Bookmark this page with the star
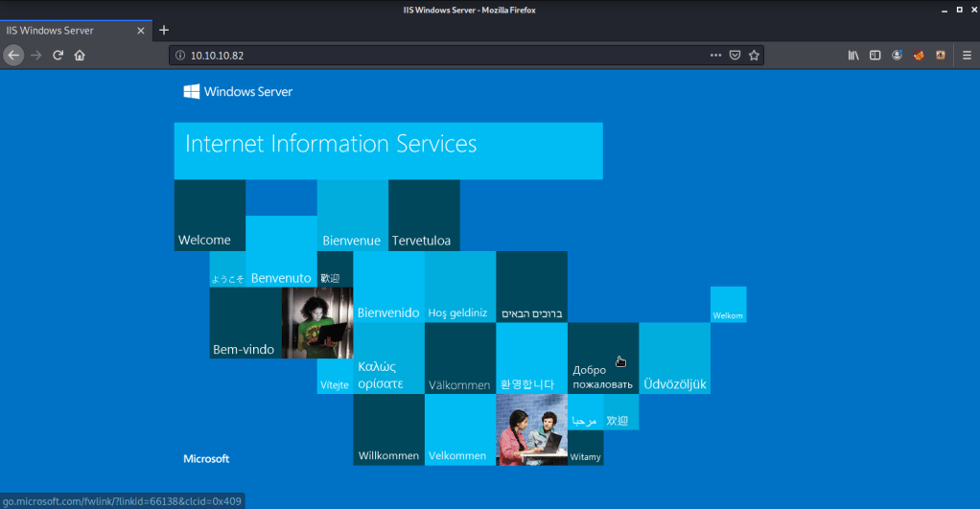The height and width of the screenshot is (509, 980). (754, 56)
